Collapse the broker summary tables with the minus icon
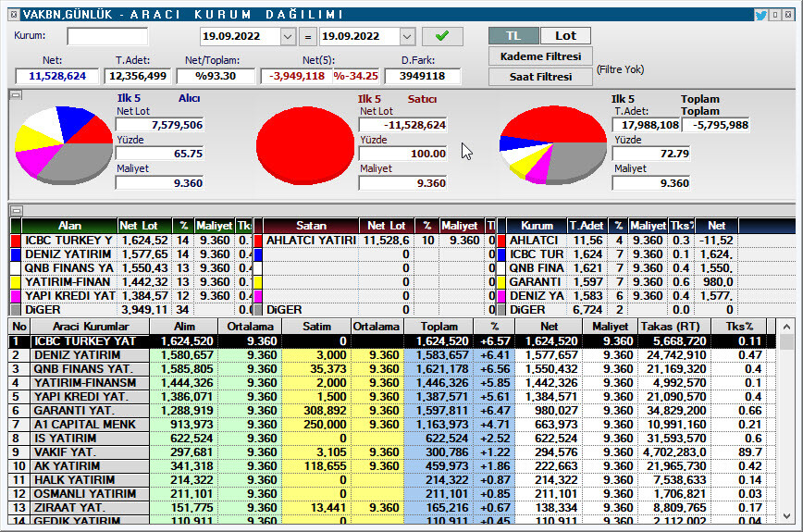 coord(17,210)
